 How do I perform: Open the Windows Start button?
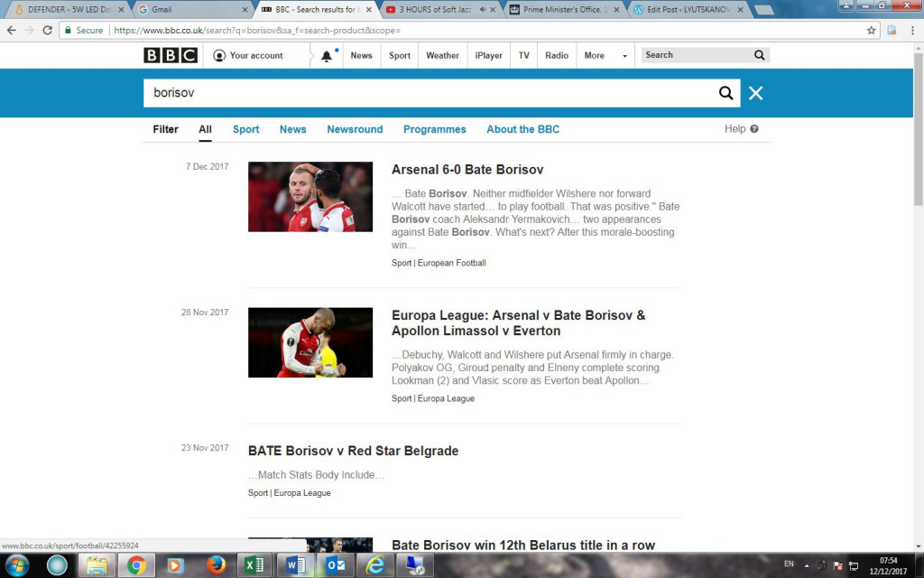pos(16,565)
